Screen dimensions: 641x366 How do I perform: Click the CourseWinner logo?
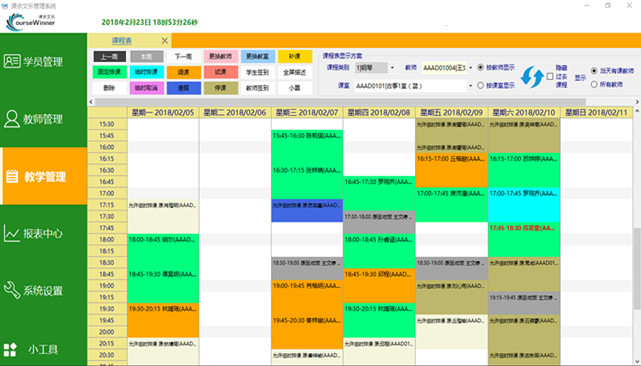31,22
